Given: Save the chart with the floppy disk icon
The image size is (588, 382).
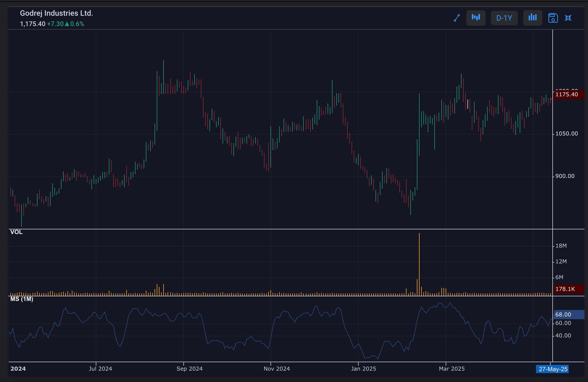Looking at the screenshot, I should point(553,18).
